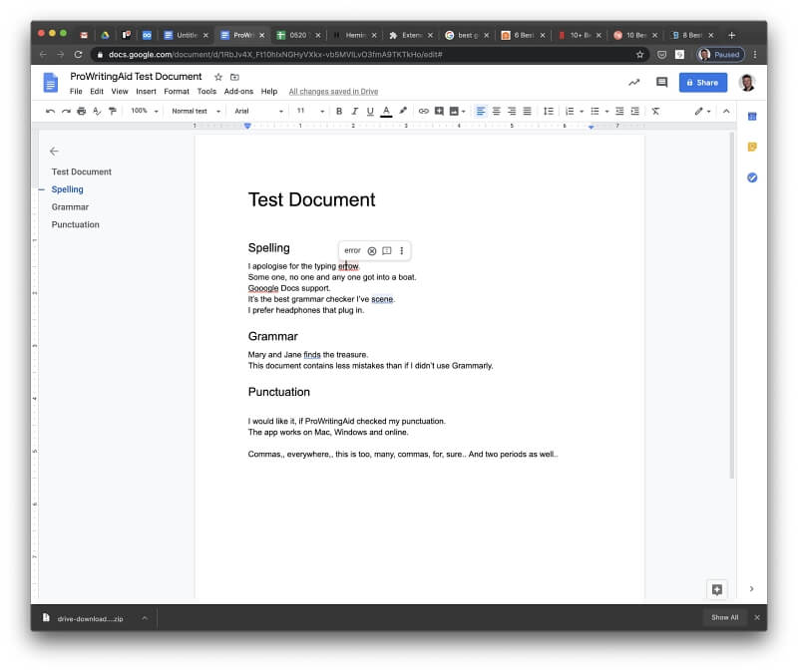This screenshot has height=672, width=798.
Task: Open bulleted list style dropdown arrow
Action: 606,112
